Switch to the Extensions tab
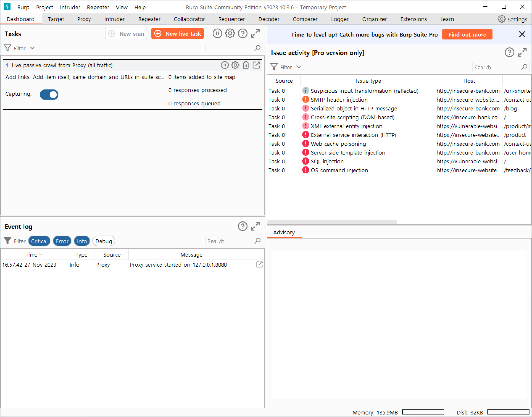This screenshot has height=417, width=532. coord(413,19)
